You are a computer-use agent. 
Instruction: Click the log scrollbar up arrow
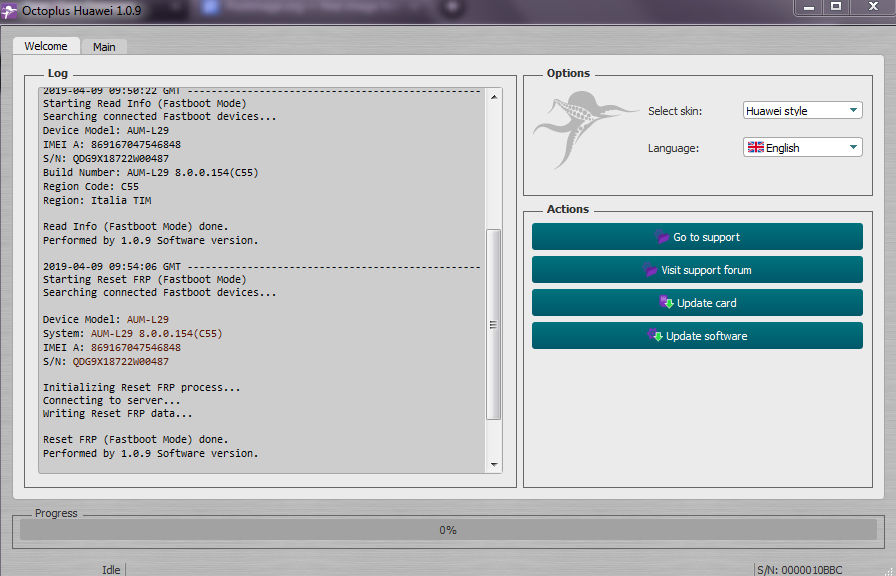pyautogui.click(x=494, y=97)
